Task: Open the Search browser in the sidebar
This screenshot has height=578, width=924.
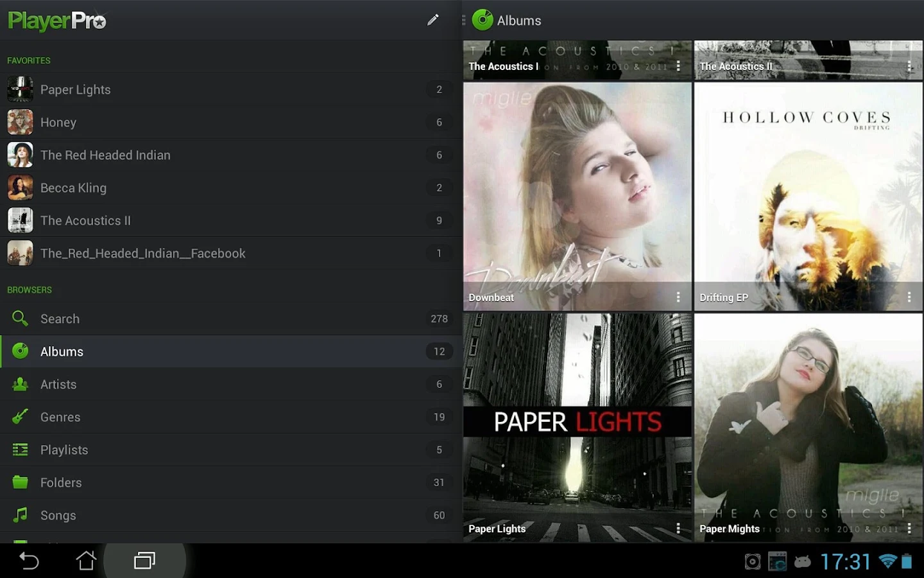Action: [60, 319]
